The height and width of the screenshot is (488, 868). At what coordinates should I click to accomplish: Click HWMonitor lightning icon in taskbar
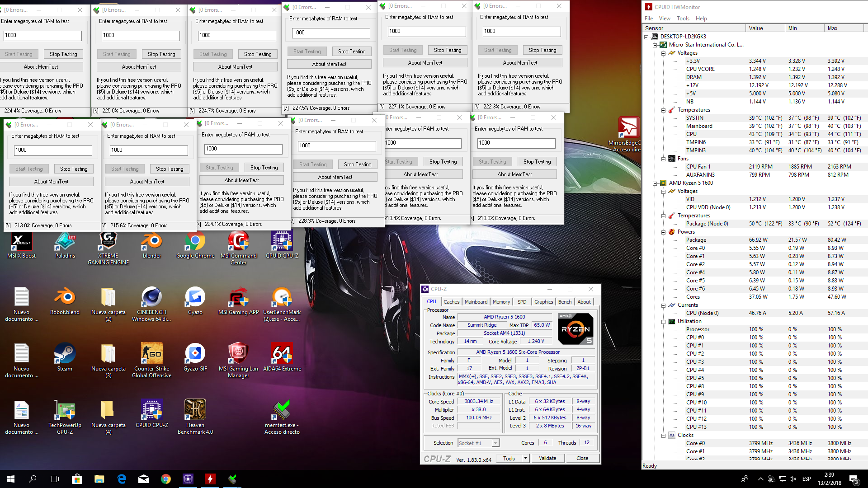point(210,479)
